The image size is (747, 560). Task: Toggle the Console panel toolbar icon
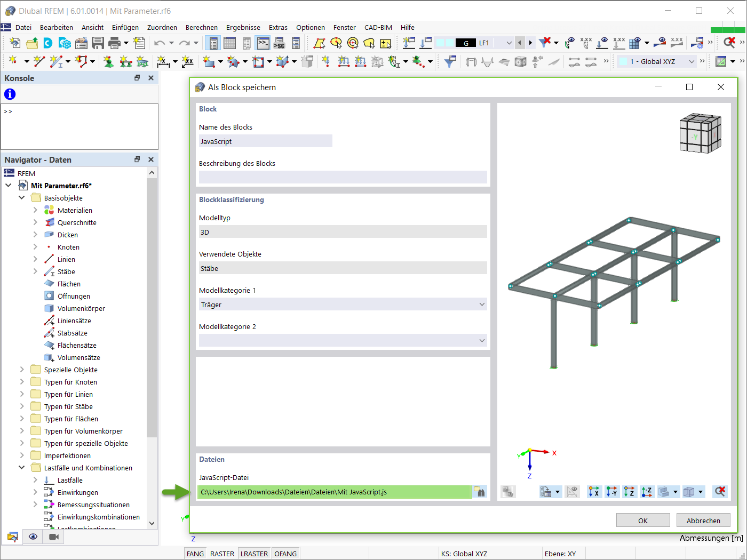pos(263,43)
